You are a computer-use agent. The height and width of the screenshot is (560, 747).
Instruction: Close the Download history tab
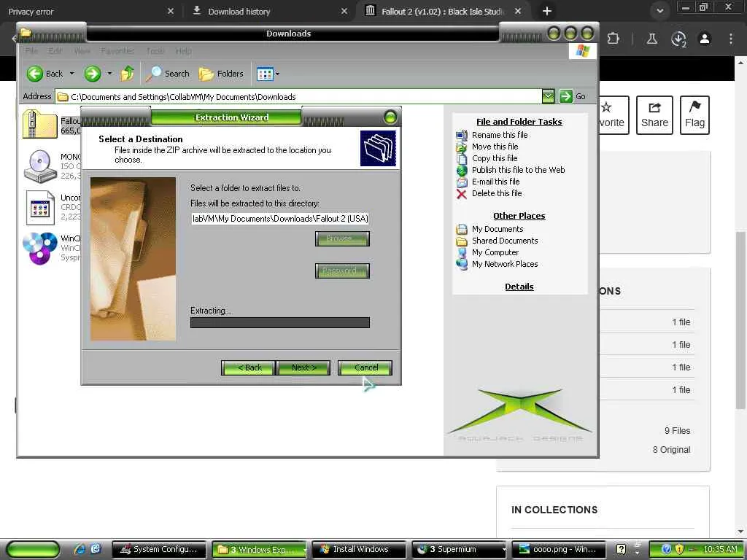coord(344,12)
